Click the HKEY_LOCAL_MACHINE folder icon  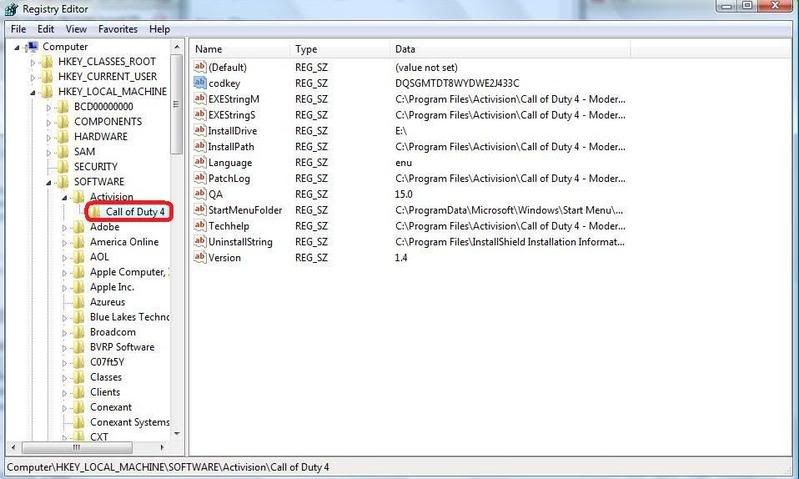point(47,92)
